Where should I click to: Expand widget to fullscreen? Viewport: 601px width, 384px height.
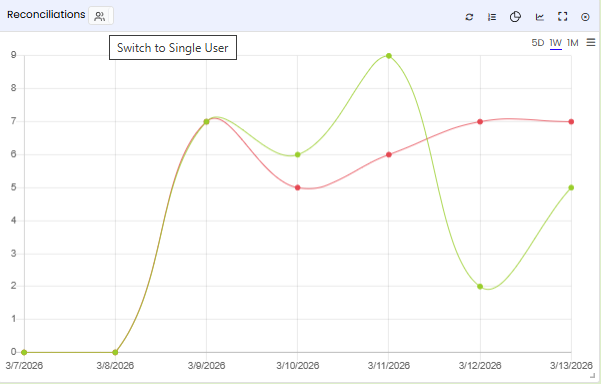(562, 16)
